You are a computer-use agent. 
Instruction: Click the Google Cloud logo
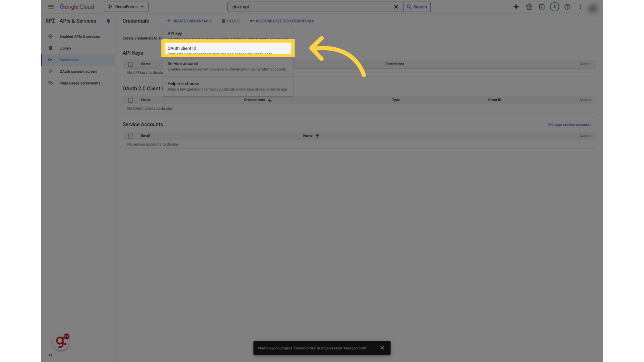click(x=77, y=7)
